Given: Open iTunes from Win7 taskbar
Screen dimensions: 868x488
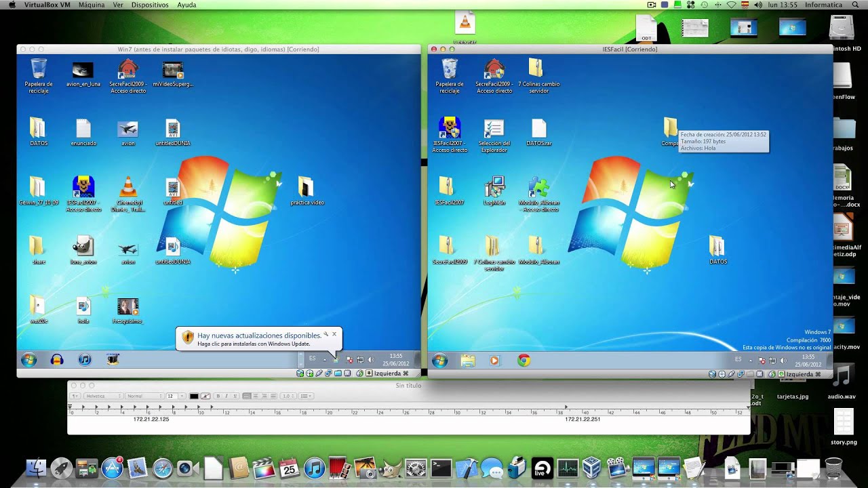Looking at the screenshot, I should [x=85, y=360].
